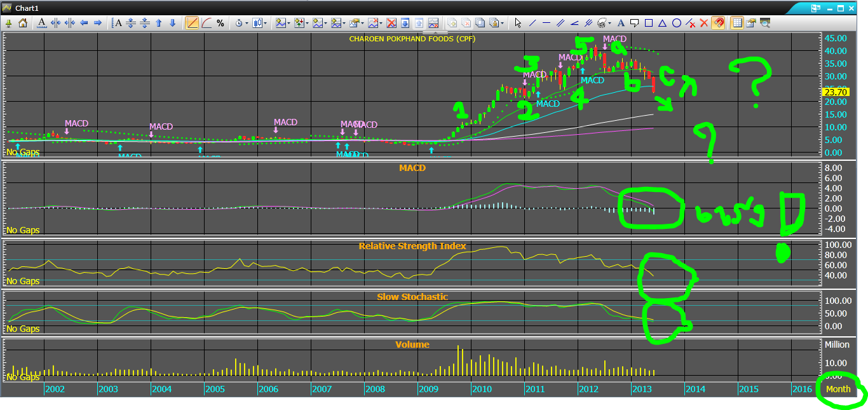Select the parallel lines drawing tool
The width and height of the screenshot is (868, 410).
(560, 23)
